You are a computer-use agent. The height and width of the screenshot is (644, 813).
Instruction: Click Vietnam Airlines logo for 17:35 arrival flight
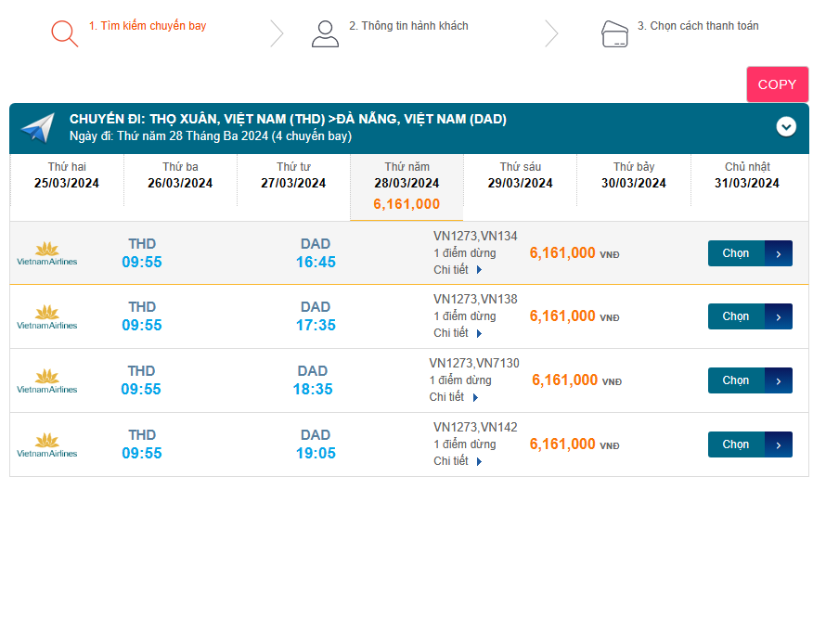tap(46, 317)
